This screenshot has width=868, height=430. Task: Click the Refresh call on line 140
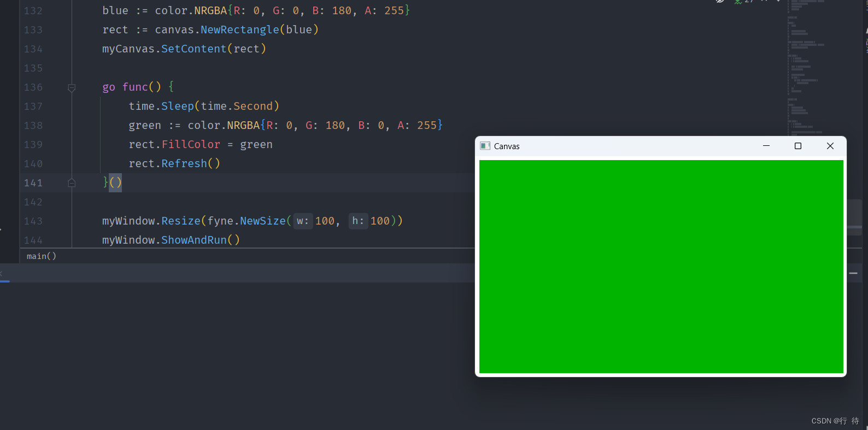[x=184, y=163]
